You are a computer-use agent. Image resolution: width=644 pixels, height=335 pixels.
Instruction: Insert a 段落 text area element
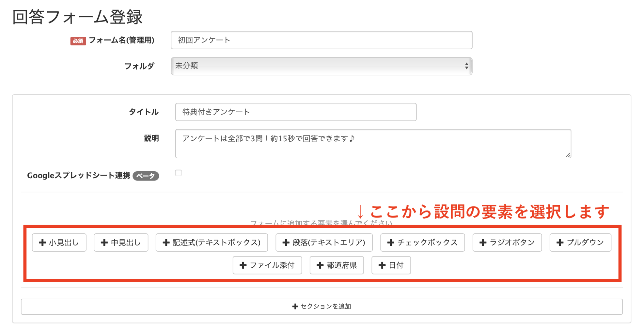[x=324, y=243]
